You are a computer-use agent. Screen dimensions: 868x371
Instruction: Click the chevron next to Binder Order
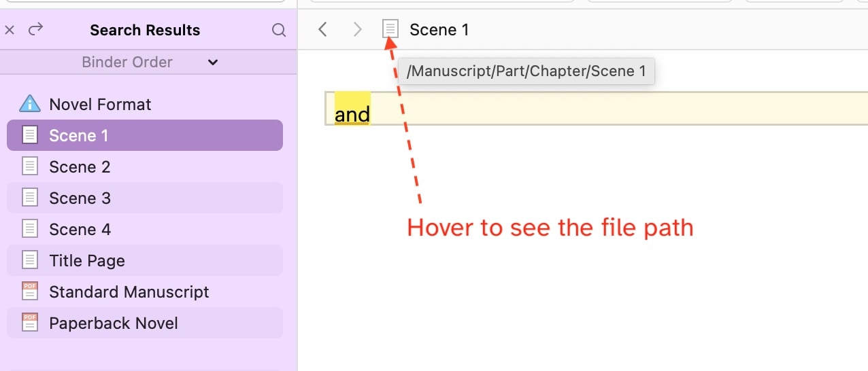click(x=213, y=62)
